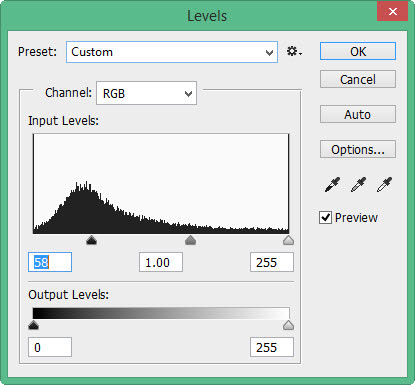Screen dimensions: 415x385
Task: Click the input shadow slider handle
Action: coord(91,240)
